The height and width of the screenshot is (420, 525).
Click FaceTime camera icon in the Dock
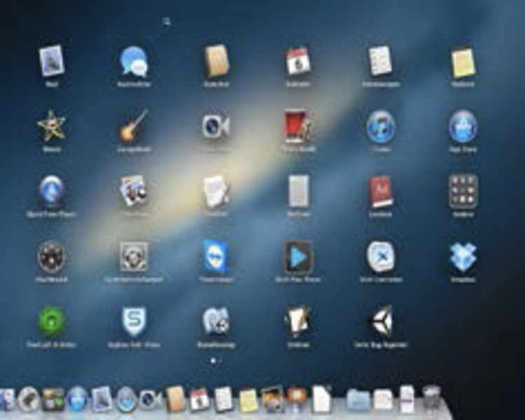(x=149, y=399)
